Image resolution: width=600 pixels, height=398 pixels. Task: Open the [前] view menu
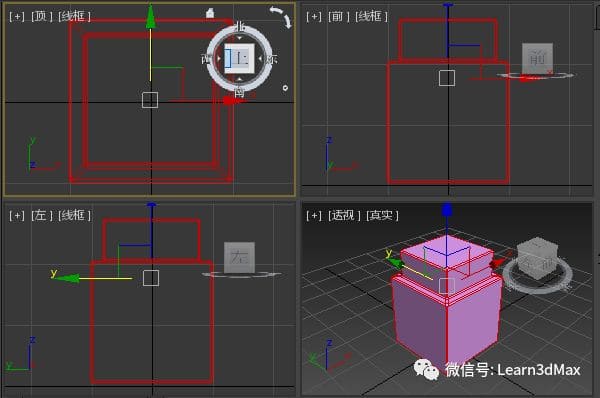pyautogui.click(x=339, y=16)
